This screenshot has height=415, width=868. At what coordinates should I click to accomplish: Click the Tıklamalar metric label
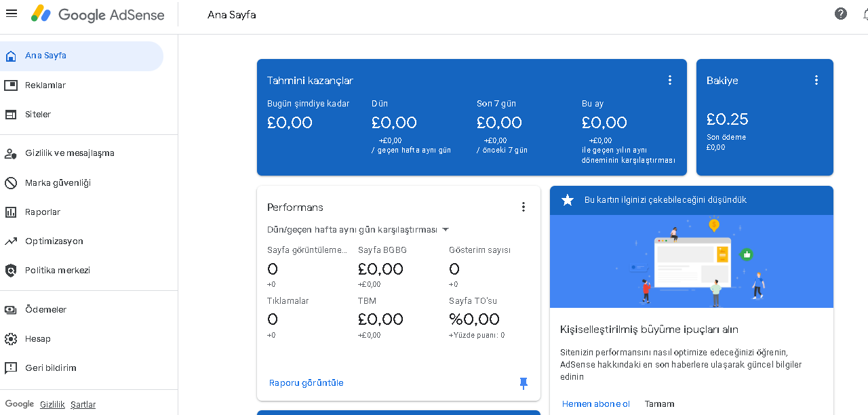click(288, 301)
